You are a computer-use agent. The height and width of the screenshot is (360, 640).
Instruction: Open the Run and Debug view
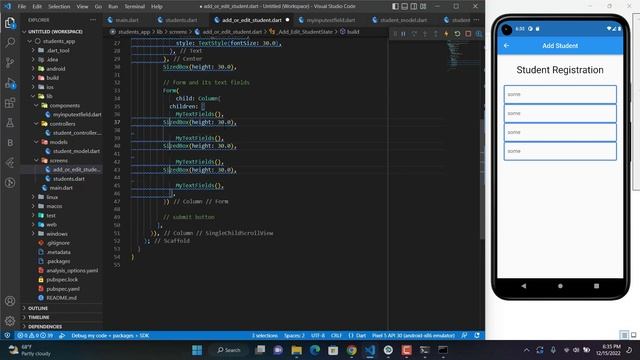tap(10, 83)
